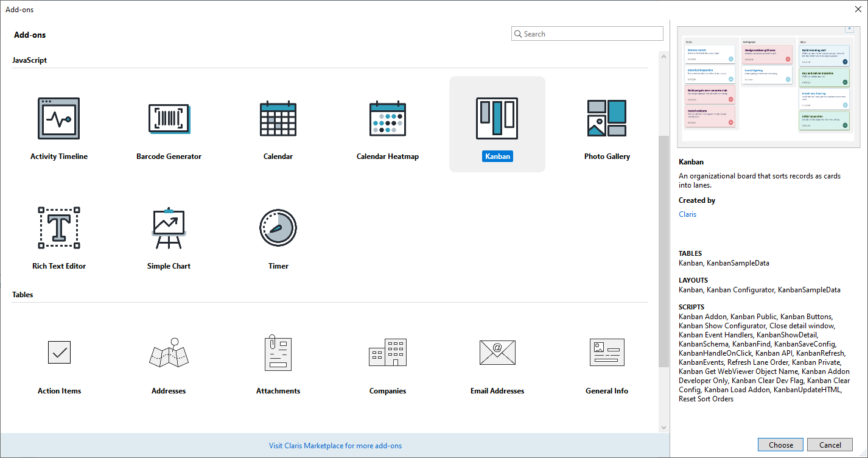
Task: Choose the Addresses table add-on icon
Action: pyautogui.click(x=169, y=353)
